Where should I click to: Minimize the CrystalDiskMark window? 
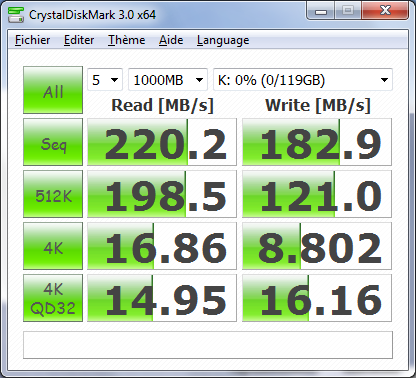[x=320, y=11]
